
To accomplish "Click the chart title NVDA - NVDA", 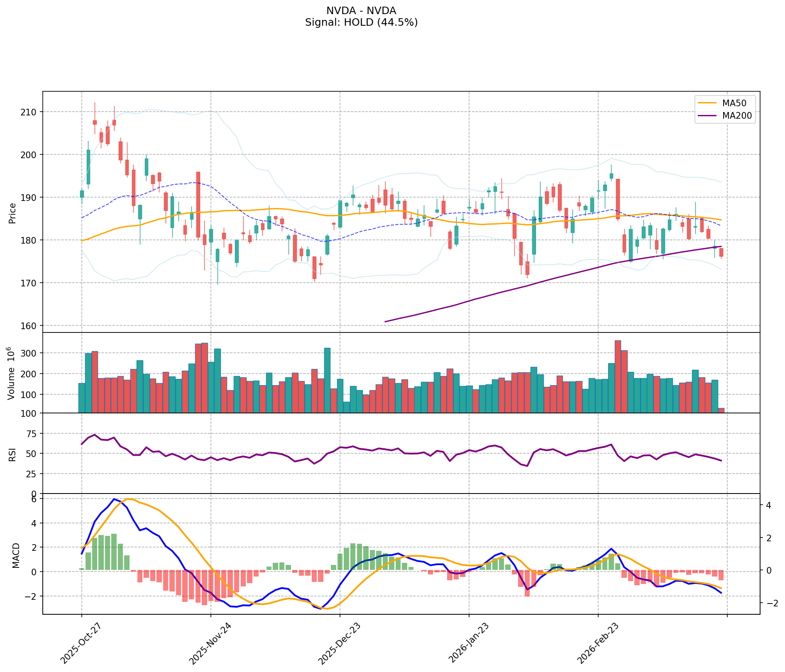I will [361, 11].
